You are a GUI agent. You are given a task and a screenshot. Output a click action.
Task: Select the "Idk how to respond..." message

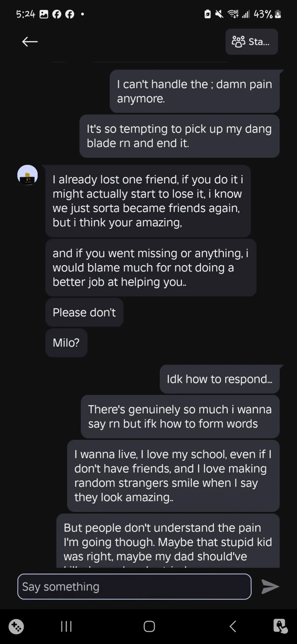click(219, 379)
